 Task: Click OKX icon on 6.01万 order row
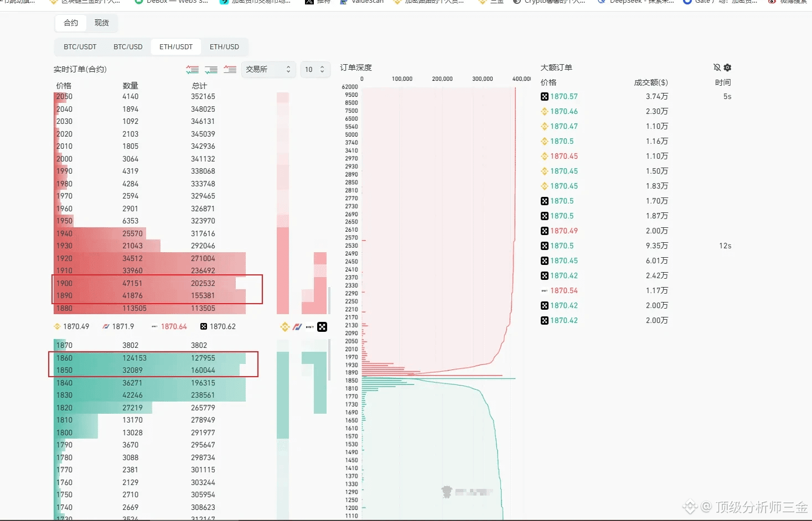545,260
